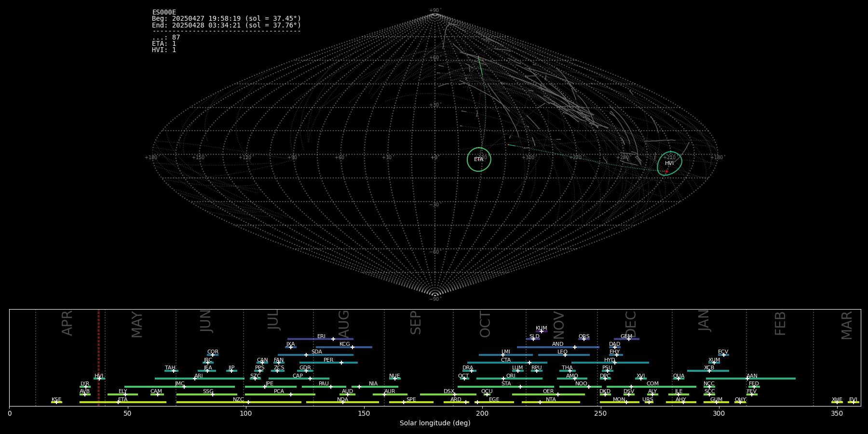Click the ECV shower label in timeline
Screen dimensions: 868x434
(723, 352)
